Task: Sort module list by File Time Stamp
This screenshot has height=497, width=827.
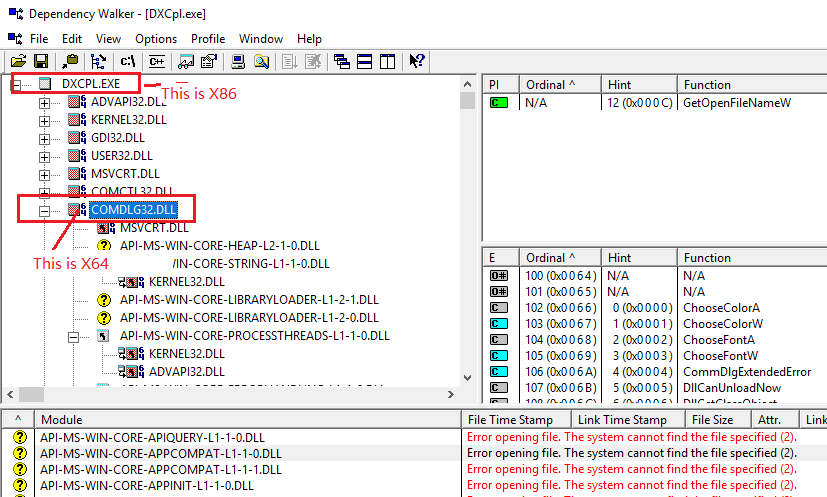Action: pos(517,419)
